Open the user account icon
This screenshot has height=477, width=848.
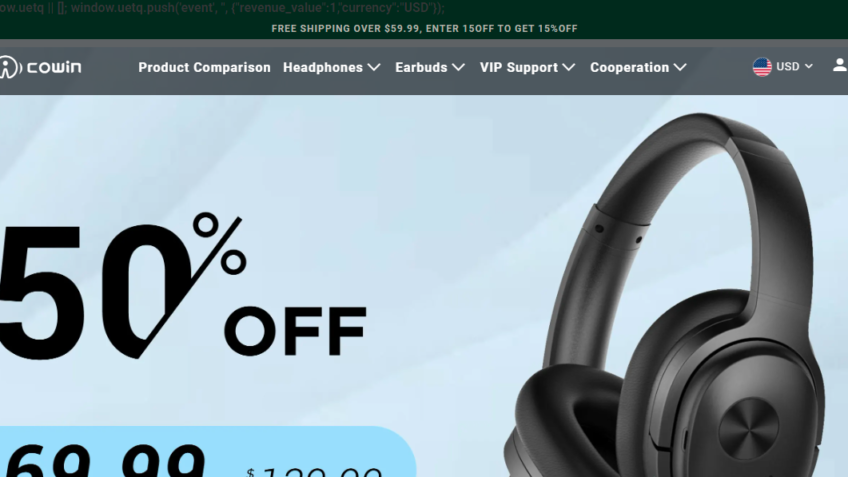point(840,65)
